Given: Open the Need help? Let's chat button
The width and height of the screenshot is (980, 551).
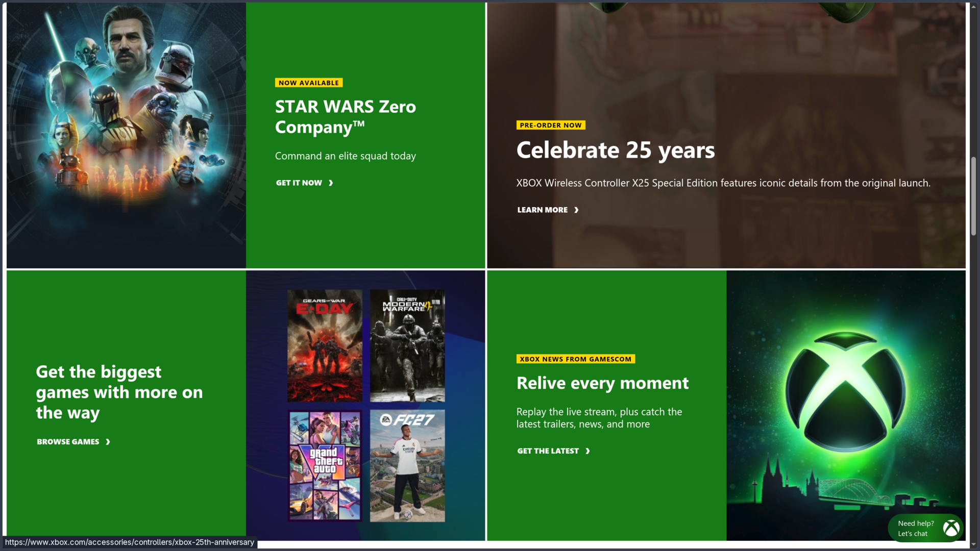Looking at the screenshot, I should pyautogui.click(x=925, y=528).
